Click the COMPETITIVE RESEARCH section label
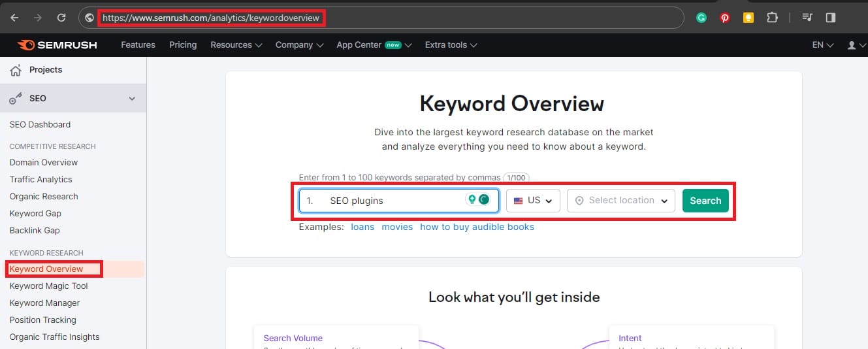Image resolution: width=868 pixels, height=349 pixels. (x=53, y=146)
